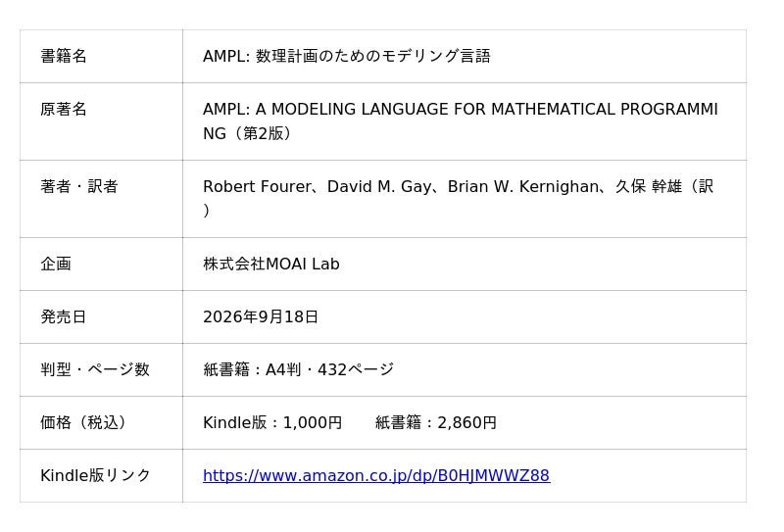
Task: Click the translator name 久保 幹雄
Action: point(649,186)
